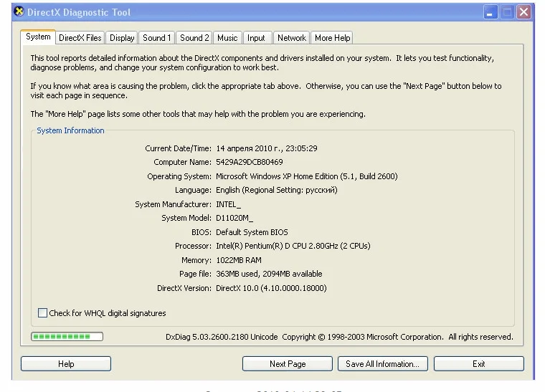Click the DirectX icon in title bar
The image size is (545, 392).
(19, 11)
